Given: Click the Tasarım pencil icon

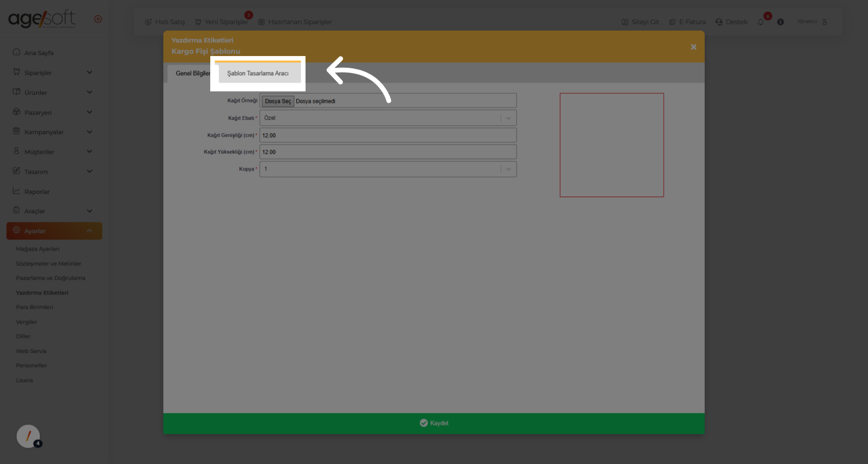Looking at the screenshot, I should (x=17, y=171).
